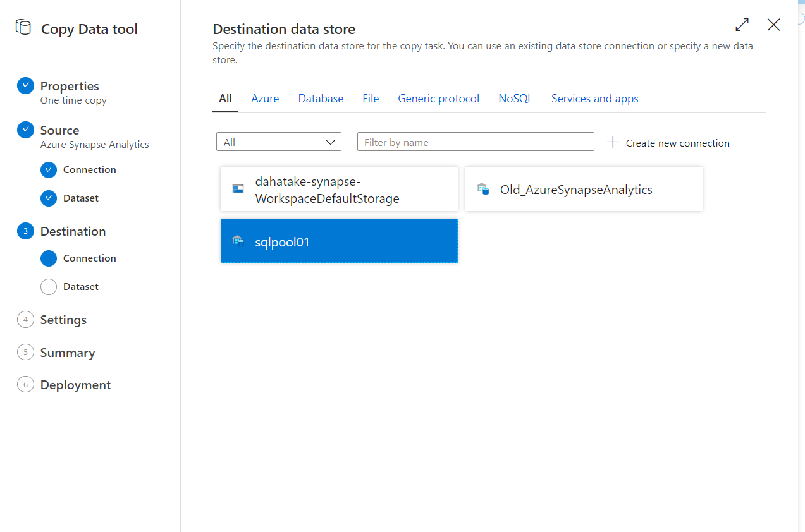Select the sqlpool01 connection tile
The height and width of the screenshot is (532, 805).
coord(339,241)
